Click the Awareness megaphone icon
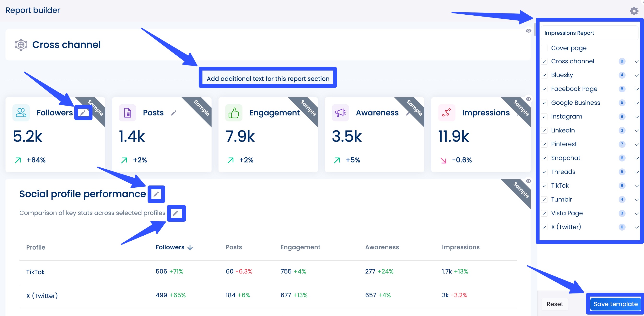Screen dimensions: 644x316 (340, 113)
